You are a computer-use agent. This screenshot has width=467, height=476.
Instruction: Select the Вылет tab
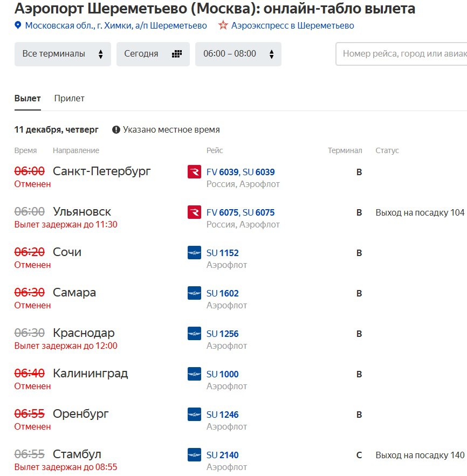pos(28,98)
